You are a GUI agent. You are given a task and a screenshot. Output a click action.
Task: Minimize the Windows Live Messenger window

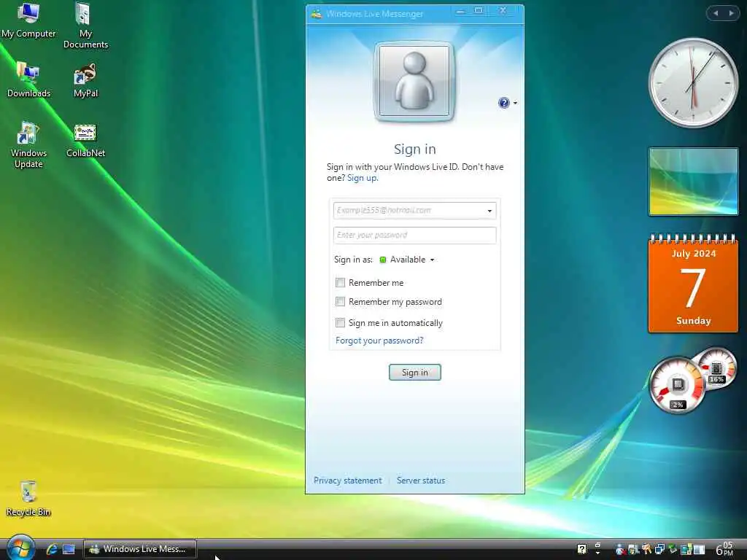[x=460, y=11]
